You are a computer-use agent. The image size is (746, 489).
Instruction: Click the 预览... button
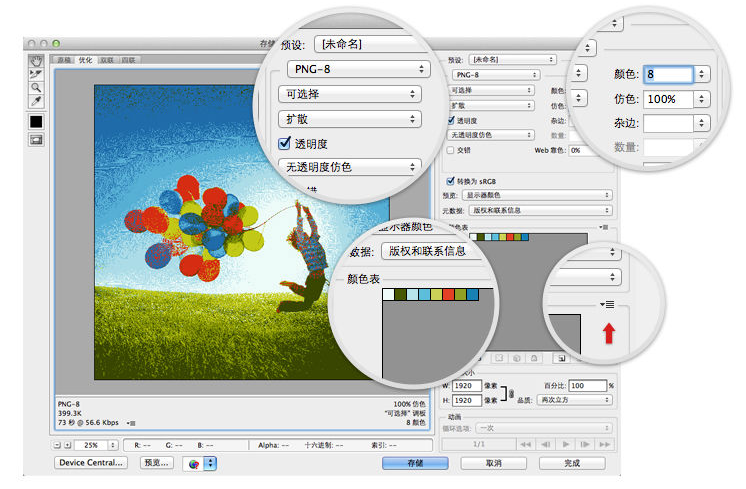(x=157, y=462)
